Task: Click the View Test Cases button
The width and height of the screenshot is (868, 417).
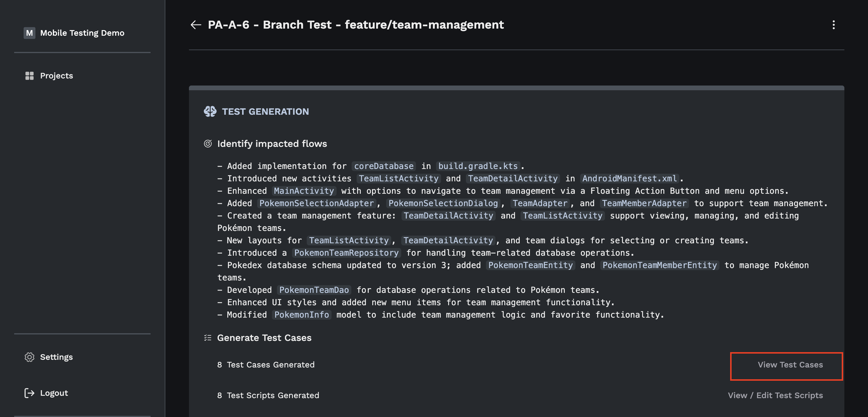Action: coord(790,365)
